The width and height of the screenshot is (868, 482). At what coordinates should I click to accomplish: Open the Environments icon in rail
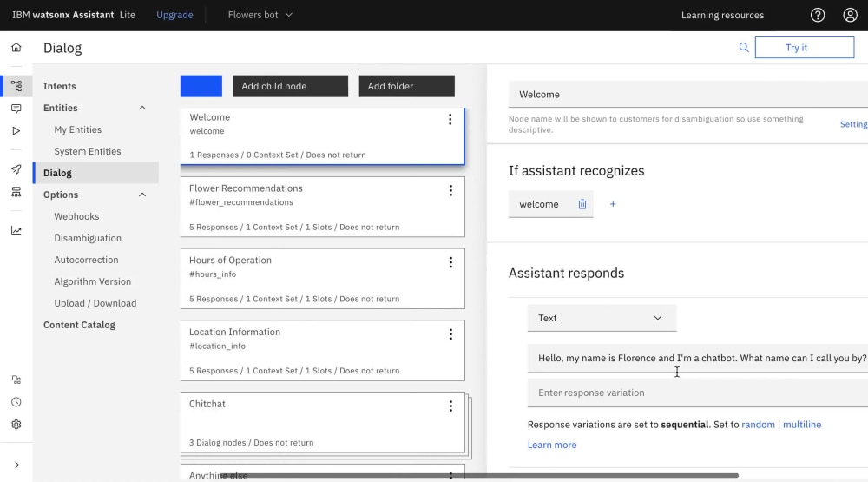click(x=16, y=192)
